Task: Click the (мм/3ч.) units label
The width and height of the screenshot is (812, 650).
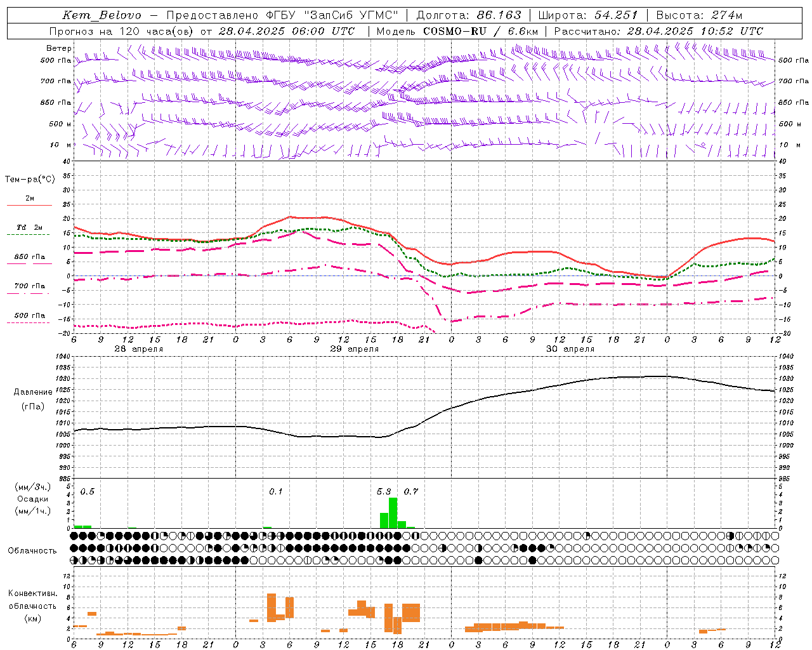Action: pyautogui.click(x=32, y=487)
